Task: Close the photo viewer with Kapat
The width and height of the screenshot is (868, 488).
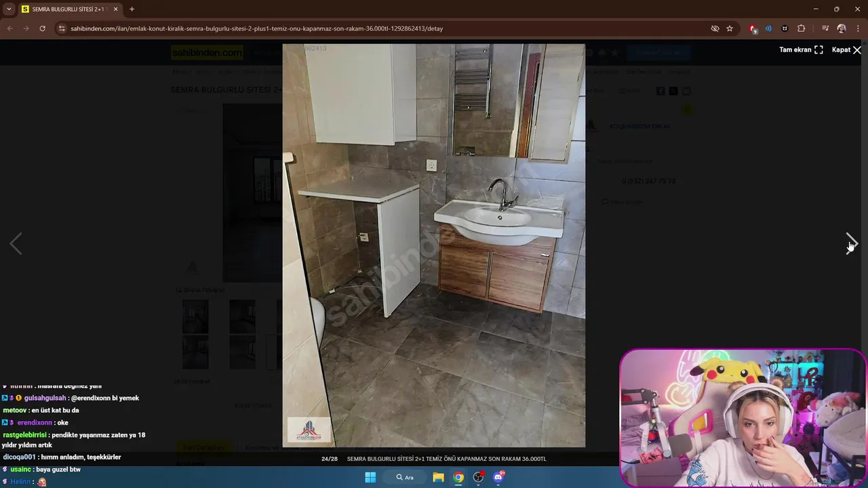Action: (846, 49)
